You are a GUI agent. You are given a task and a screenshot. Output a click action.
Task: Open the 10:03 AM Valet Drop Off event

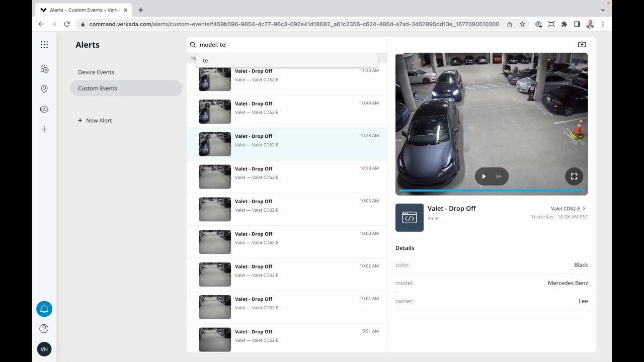click(x=287, y=242)
